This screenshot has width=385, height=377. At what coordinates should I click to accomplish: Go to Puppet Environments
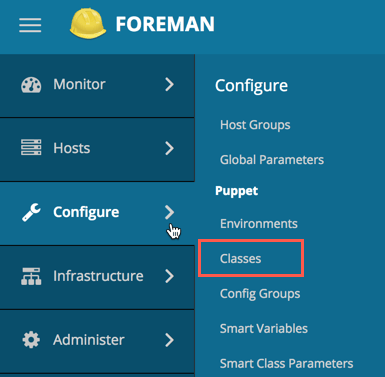(259, 224)
